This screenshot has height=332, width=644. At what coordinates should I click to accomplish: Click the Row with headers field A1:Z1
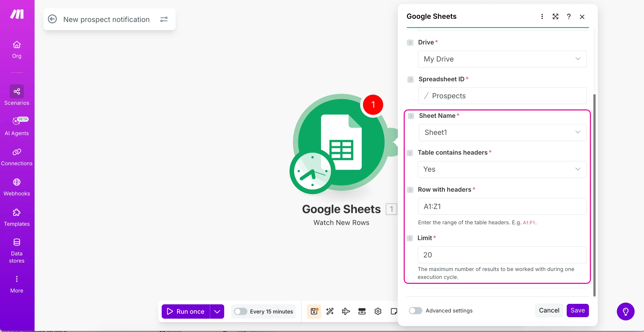tap(502, 206)
